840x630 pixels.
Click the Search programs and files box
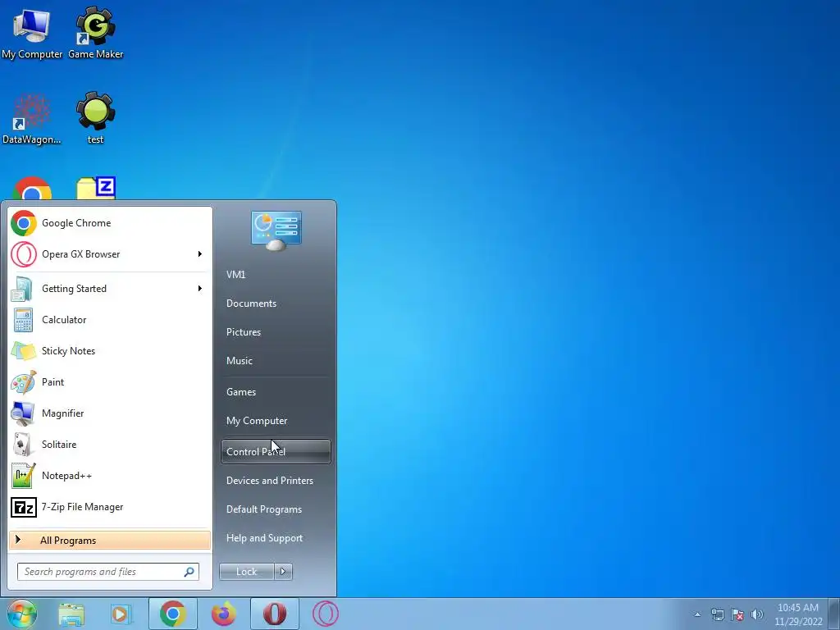coord(108,572)
